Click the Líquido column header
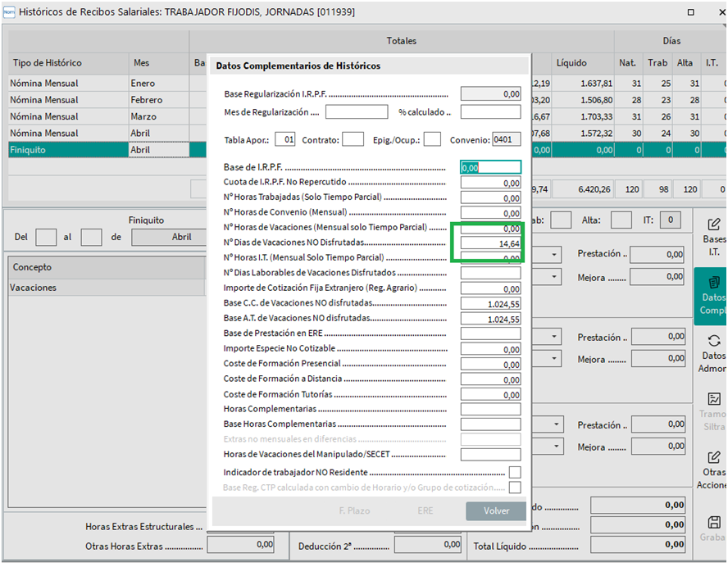This screenshot has height=567, width=728. click(x=583, y=63)
